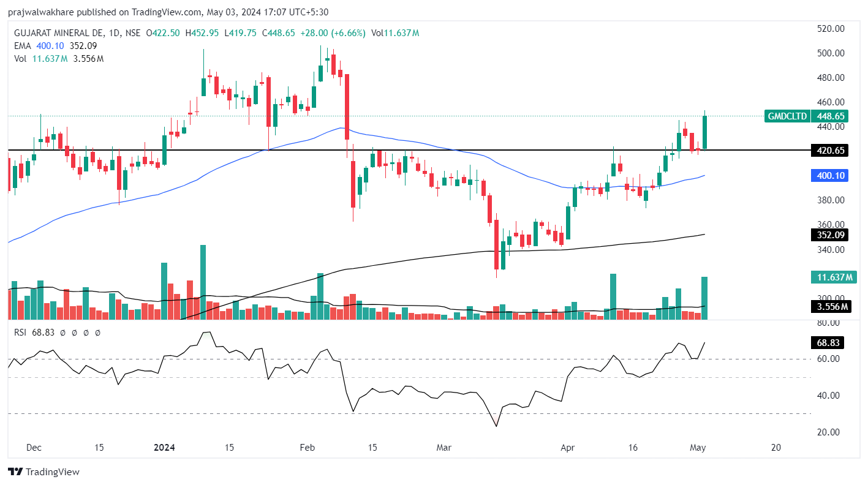Click the 500.00 price scale label
The width and height of the screenshot is (868, 485).
[x=831, y=53]
